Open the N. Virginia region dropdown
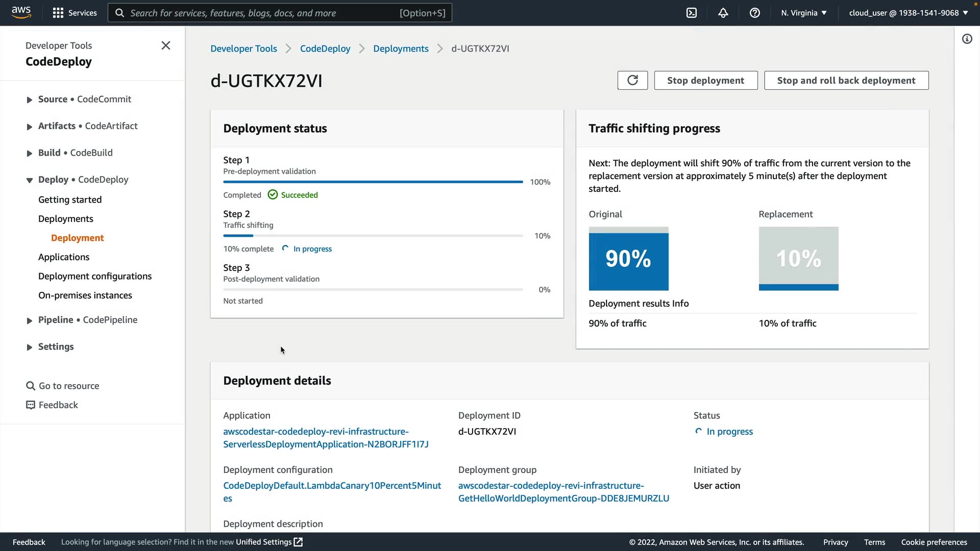The width and height of the screenshot is (980, 551). [803, 13]
